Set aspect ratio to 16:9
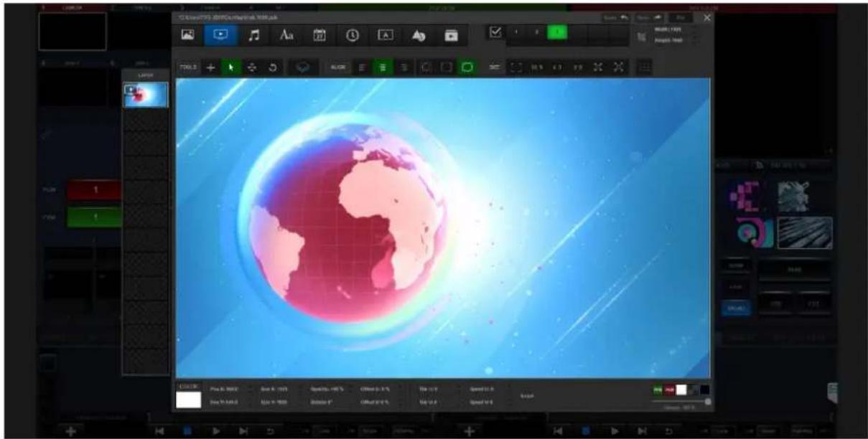The width and height of the screenshot is (868, 439). pos(536,67)
